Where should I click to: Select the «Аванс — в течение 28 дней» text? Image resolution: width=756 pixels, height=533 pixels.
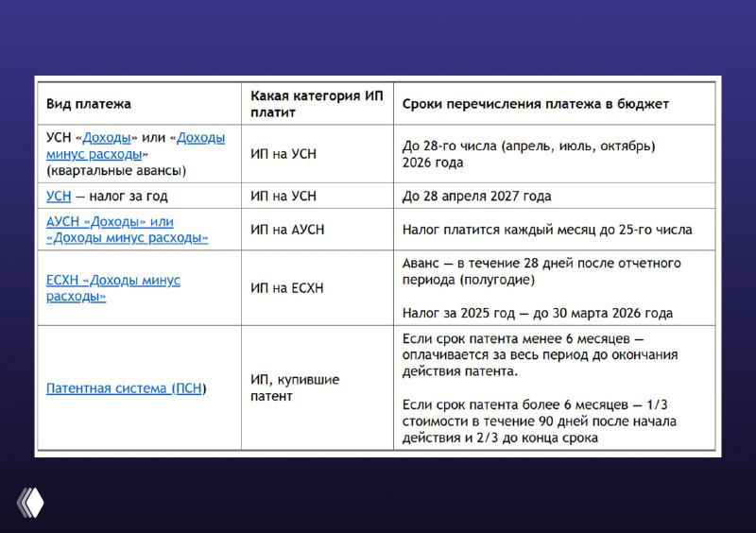(541, 272)
